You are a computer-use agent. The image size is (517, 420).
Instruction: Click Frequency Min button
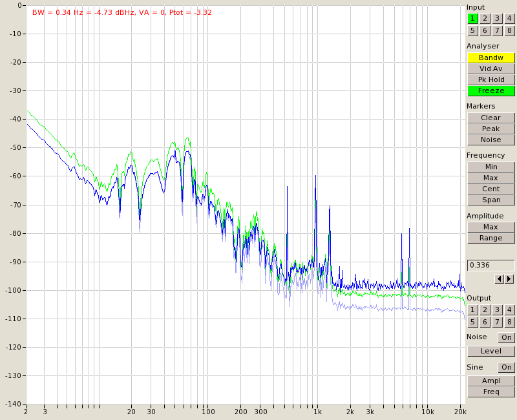click(491, 167)
